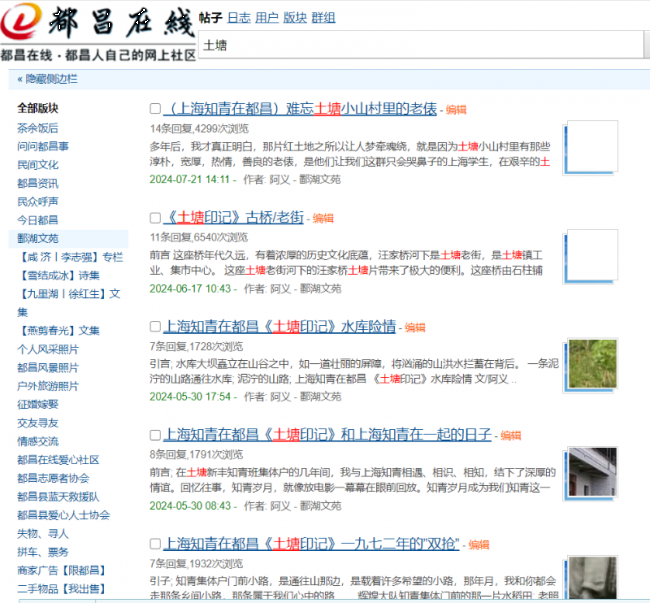Tick checkbox for 古桥/老街 post
The image size is (650, 603).
tap(155, 218)
